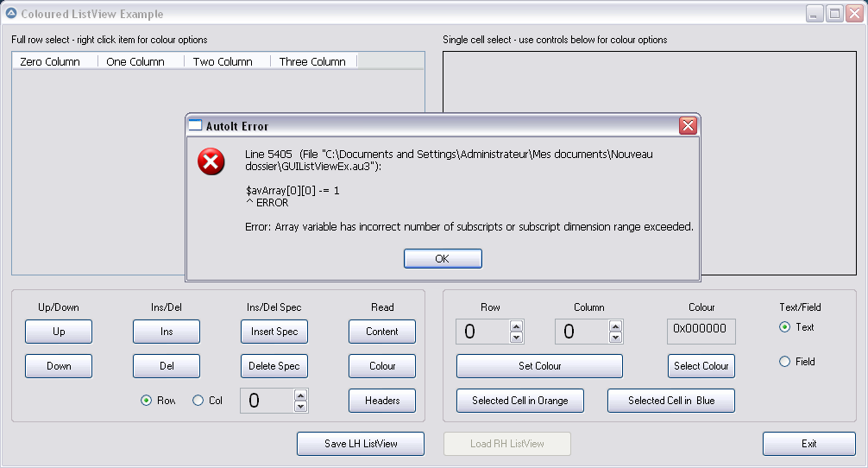Viewport: 868px width, 468px height.
Task: Move selected item with the Up button
Action: click(x=59, y=332)
